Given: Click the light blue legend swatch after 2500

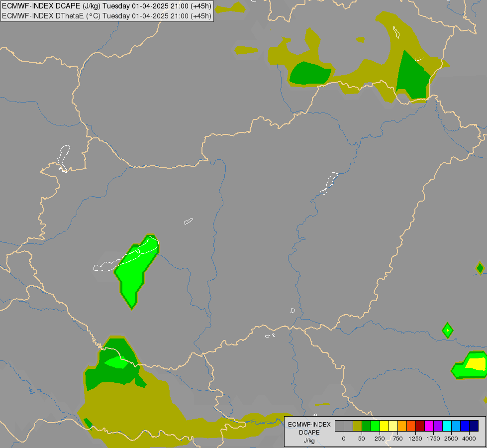Looking at the screenshot, I should [x=456, y=426].
